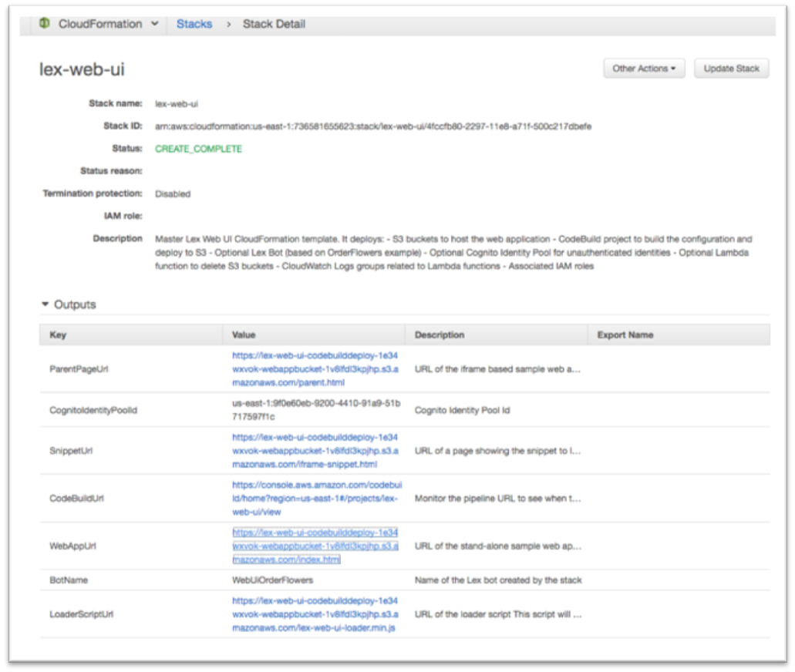Screen dimensions: 795x672
Task: Click the 'URL of a page showing' description
Action: click(498, 451)
